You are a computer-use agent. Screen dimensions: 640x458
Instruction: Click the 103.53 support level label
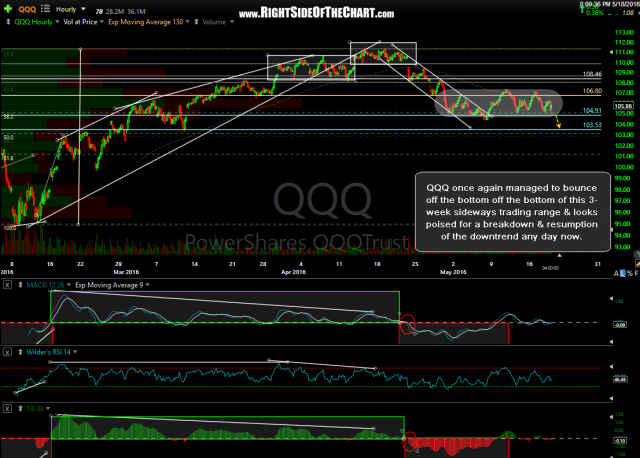(x=592, y=125)
